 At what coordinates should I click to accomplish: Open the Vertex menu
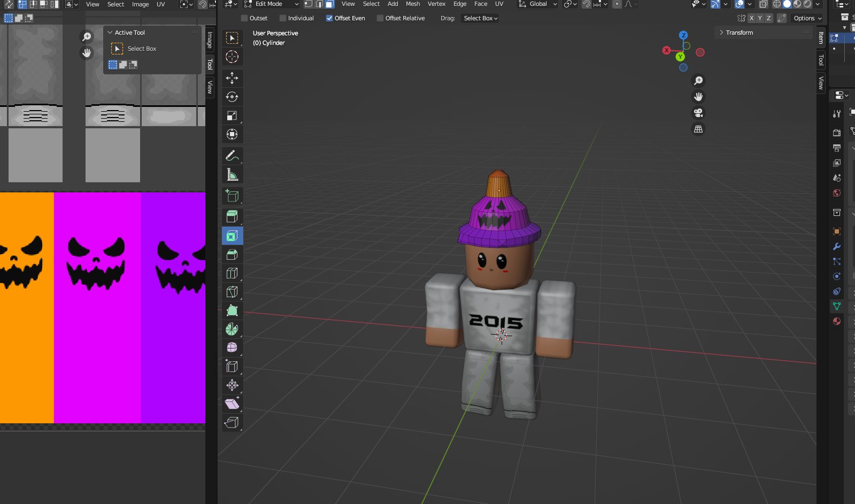[436, 4]
